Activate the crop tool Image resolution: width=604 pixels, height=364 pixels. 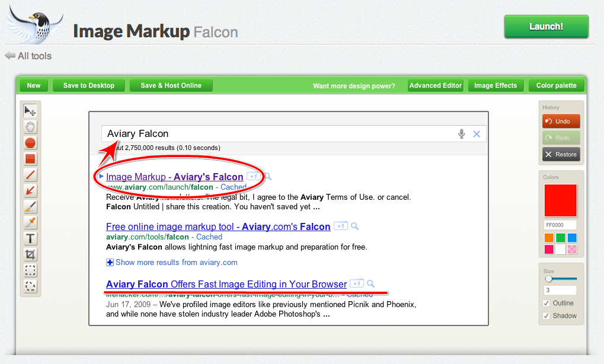[x=30, y=254]
